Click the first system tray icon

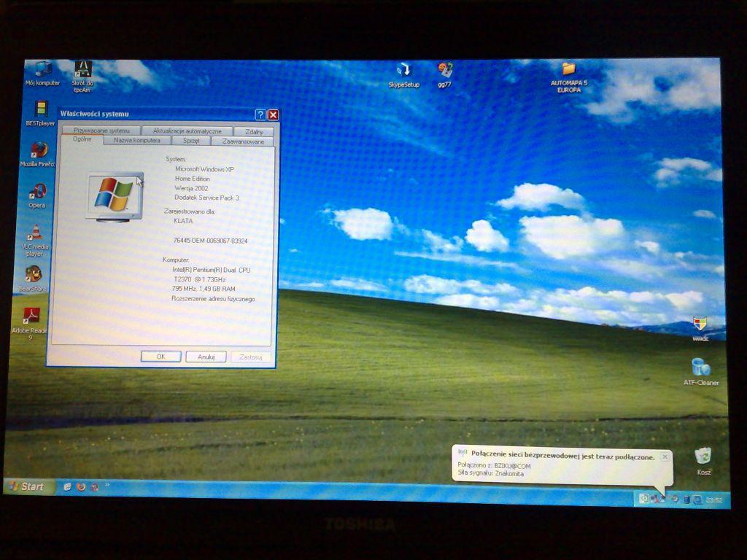[643, 499]
